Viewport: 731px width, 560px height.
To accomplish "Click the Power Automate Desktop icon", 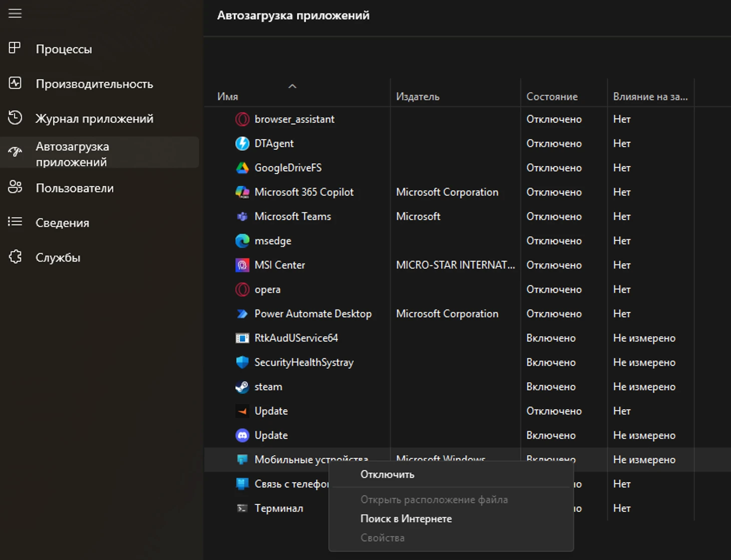I will pyautogui.click(x=242, y=314).
